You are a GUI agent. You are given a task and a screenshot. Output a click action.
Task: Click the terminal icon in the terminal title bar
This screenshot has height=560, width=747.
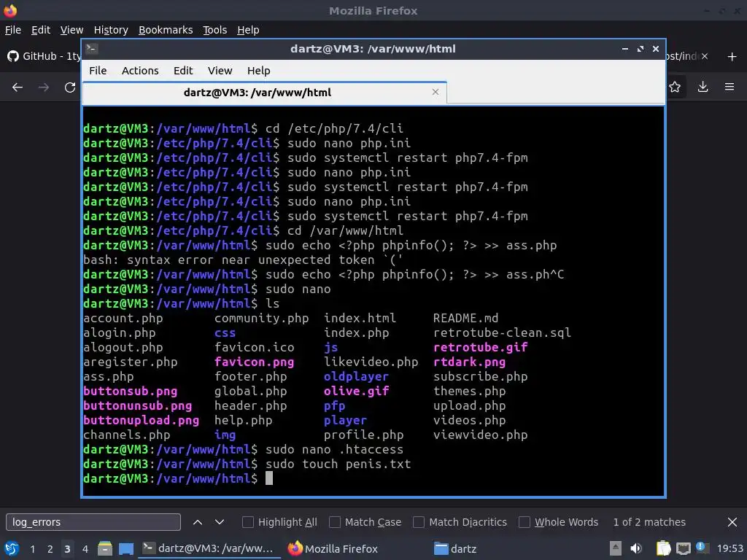92,48
